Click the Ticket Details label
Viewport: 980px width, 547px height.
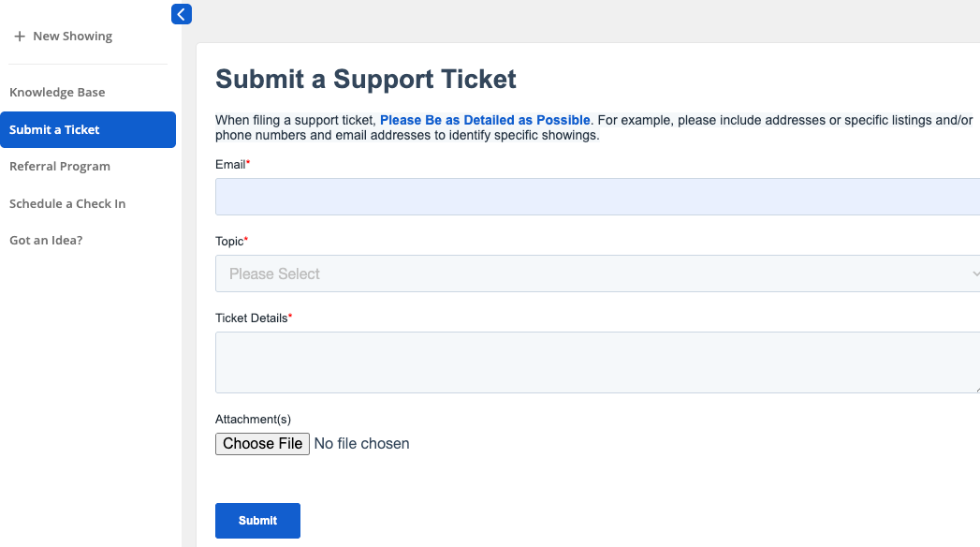(251, 318)
